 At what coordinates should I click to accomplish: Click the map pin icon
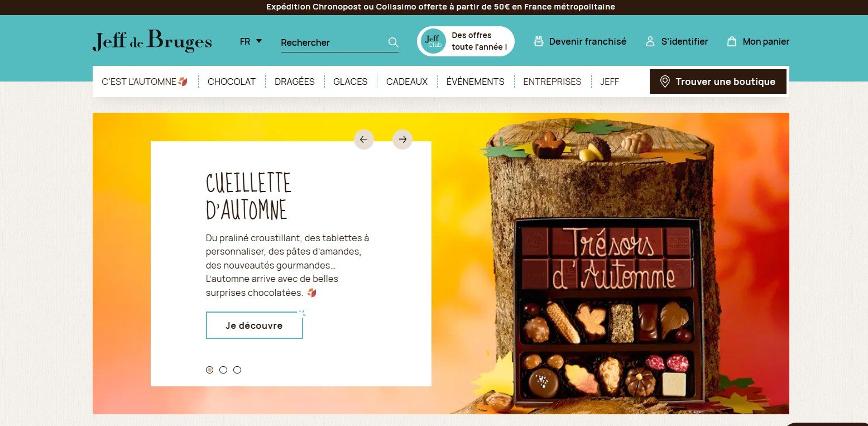point(664,82)
